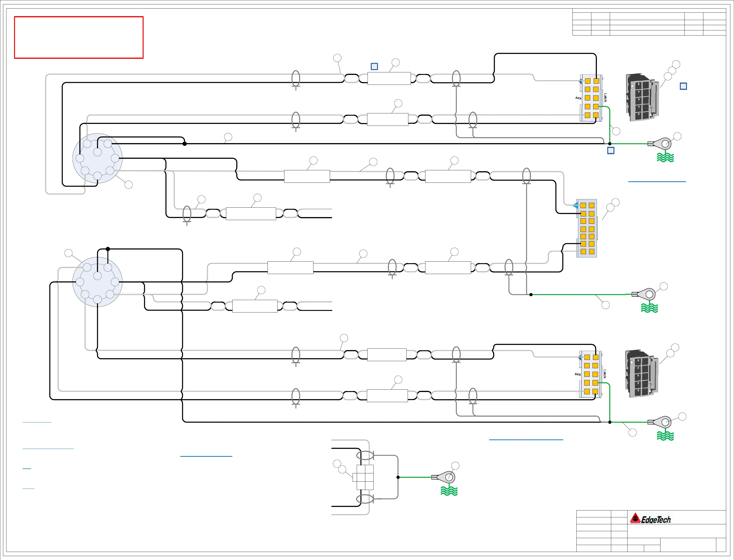Click blue square flag below the upper wire junction
734x560 pixels.
(611, 151)
